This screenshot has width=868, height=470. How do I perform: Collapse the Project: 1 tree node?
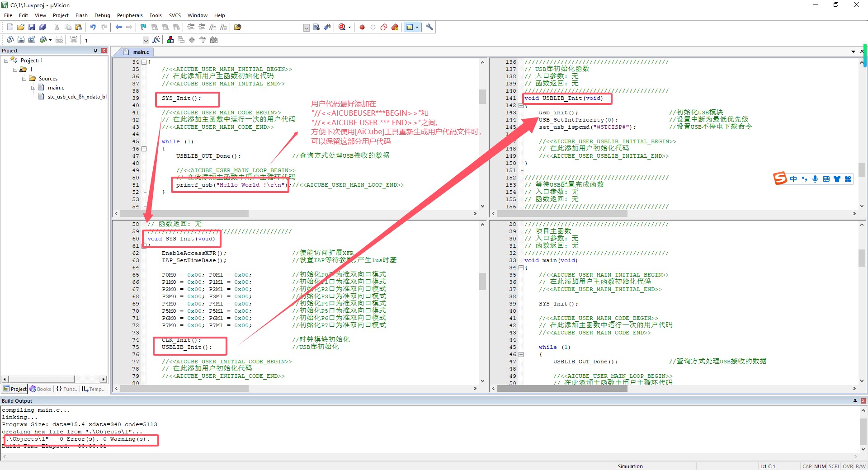(6, 61)
